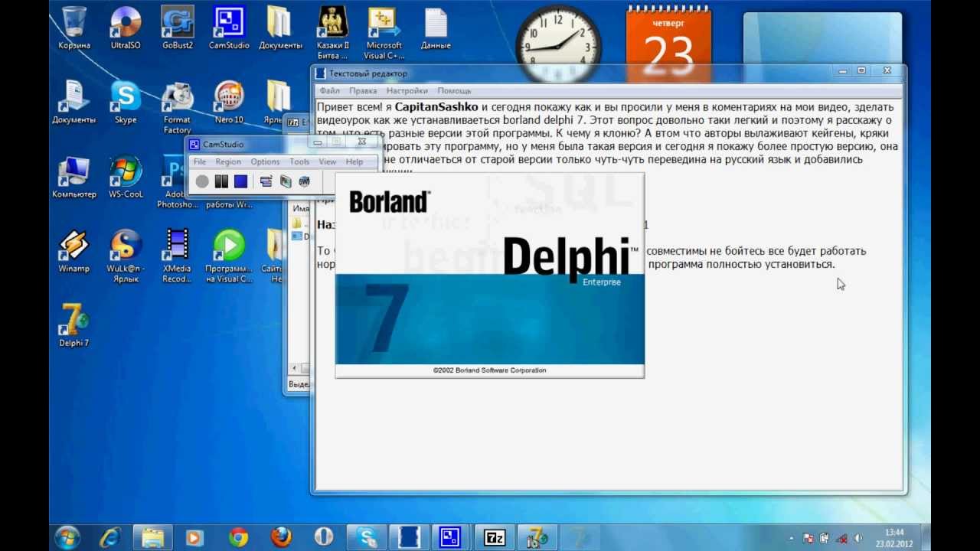Click the Windows Start button

tap(67, 537)
